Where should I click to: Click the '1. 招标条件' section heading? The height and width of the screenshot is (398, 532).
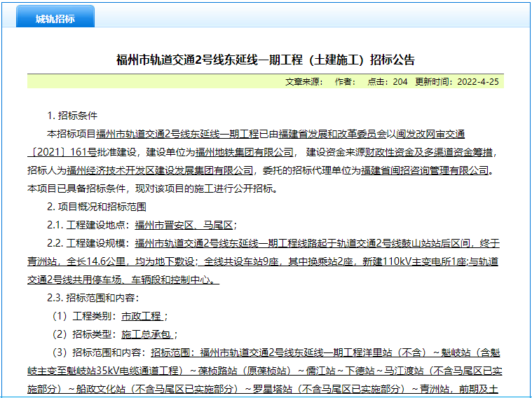[71, 116]
